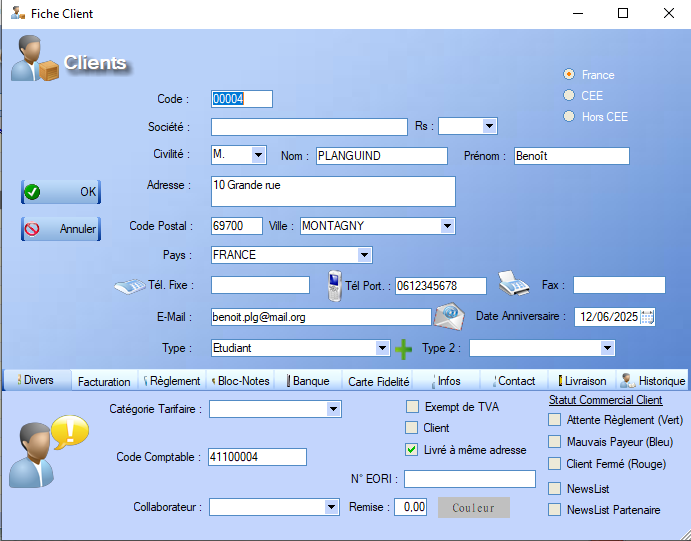
Task: Click the green plus icon beside Type
Action: [403, 348]
